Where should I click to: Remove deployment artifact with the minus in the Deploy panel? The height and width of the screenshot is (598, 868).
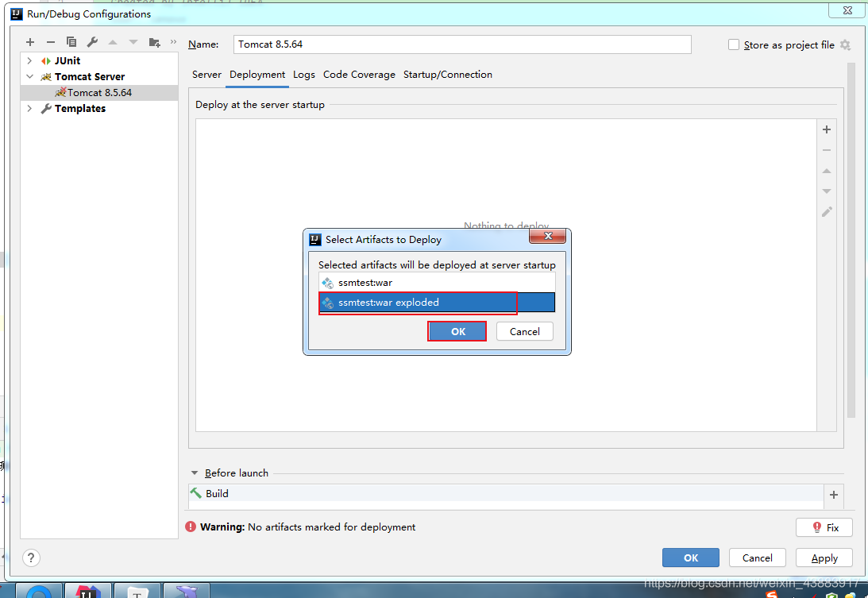(x=827, y=150)
